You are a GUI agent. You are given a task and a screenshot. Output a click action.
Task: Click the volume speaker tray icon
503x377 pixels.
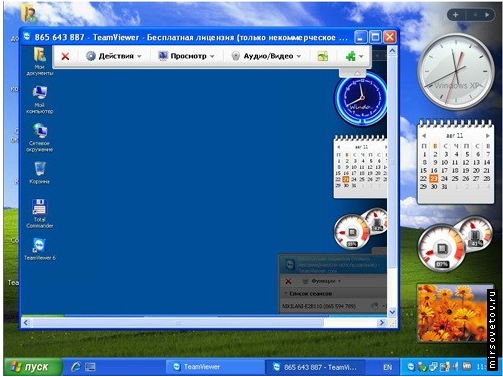[x=455, y=367]
